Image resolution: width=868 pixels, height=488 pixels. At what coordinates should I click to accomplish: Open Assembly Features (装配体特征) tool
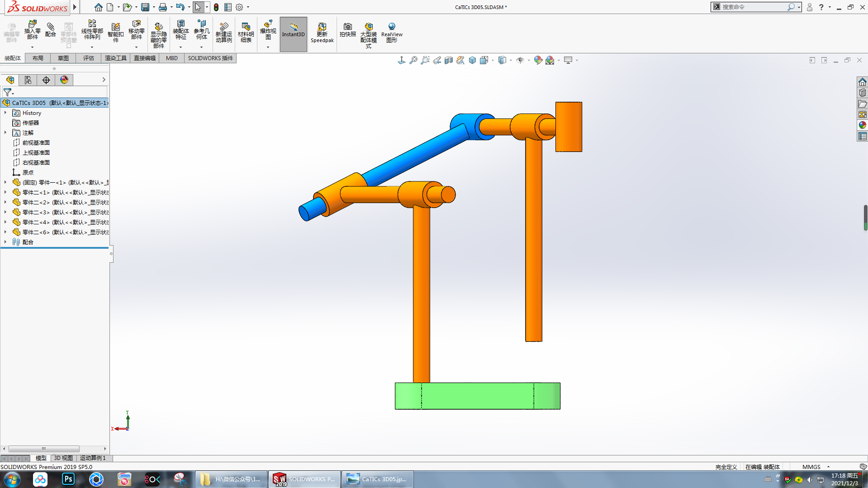point(180,30)
